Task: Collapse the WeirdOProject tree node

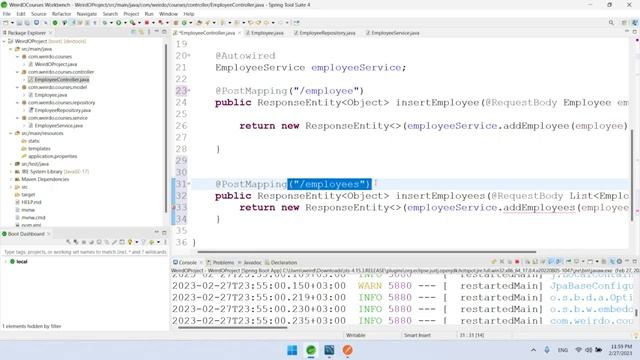Action: click(4, 41)
